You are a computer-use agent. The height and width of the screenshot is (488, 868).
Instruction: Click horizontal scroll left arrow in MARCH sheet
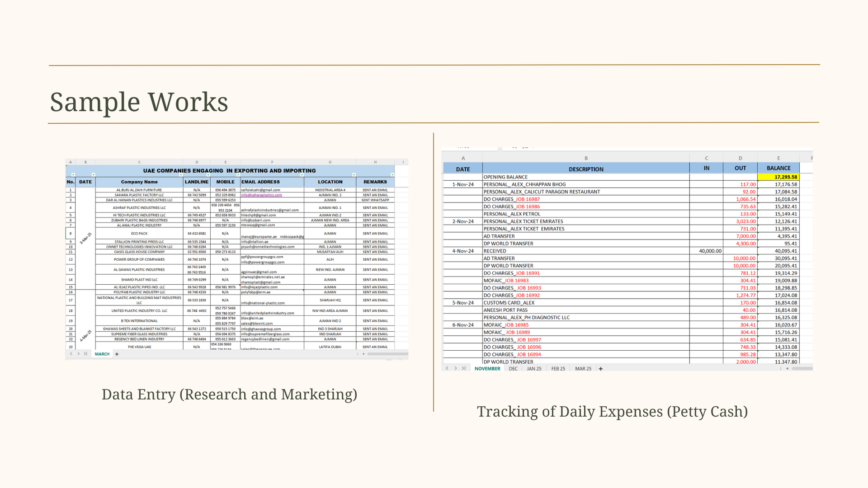363,354
